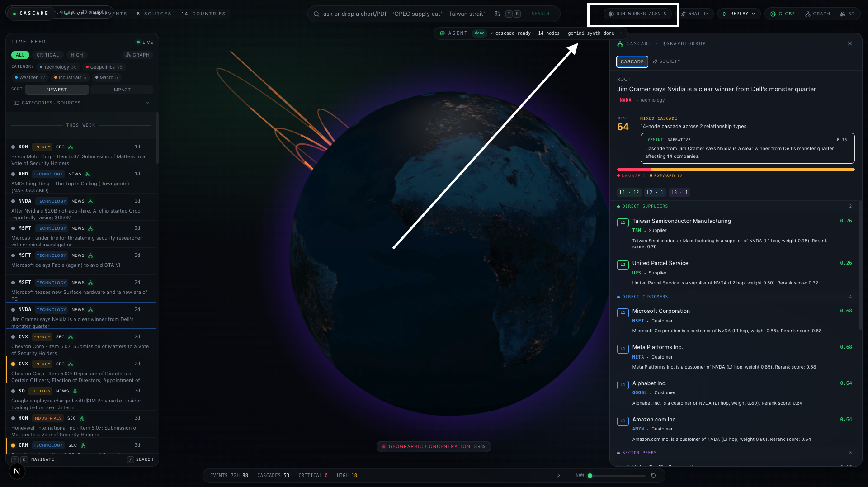This screenshot has height=487, width=868.
Task: Toggle the Technology category chip
Action: (58, 67)
